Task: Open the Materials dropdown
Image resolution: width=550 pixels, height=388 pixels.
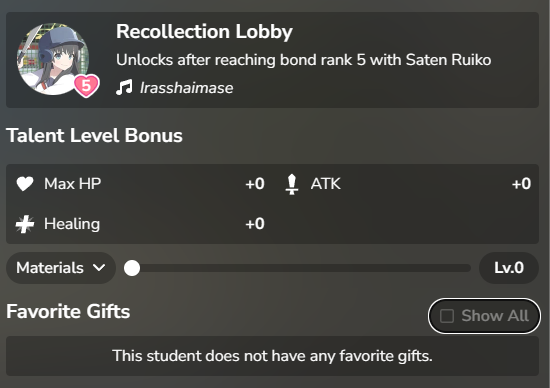Action: click(61, 268)
